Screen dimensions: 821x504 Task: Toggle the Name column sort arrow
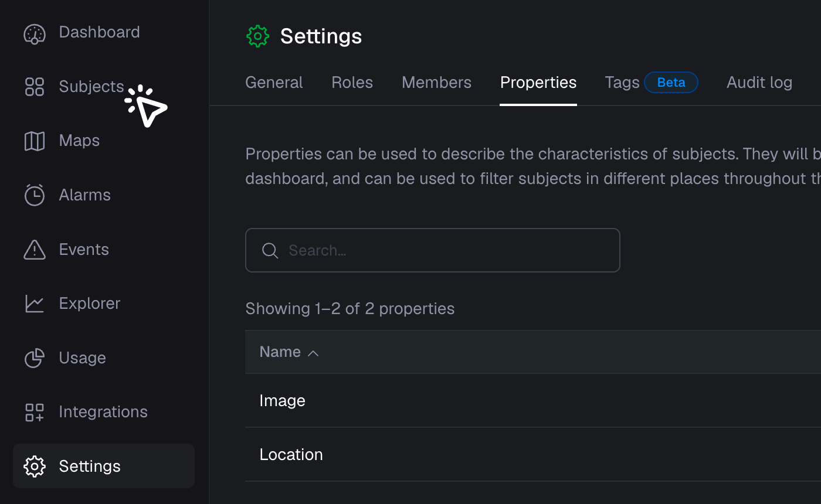click(313, 353)
